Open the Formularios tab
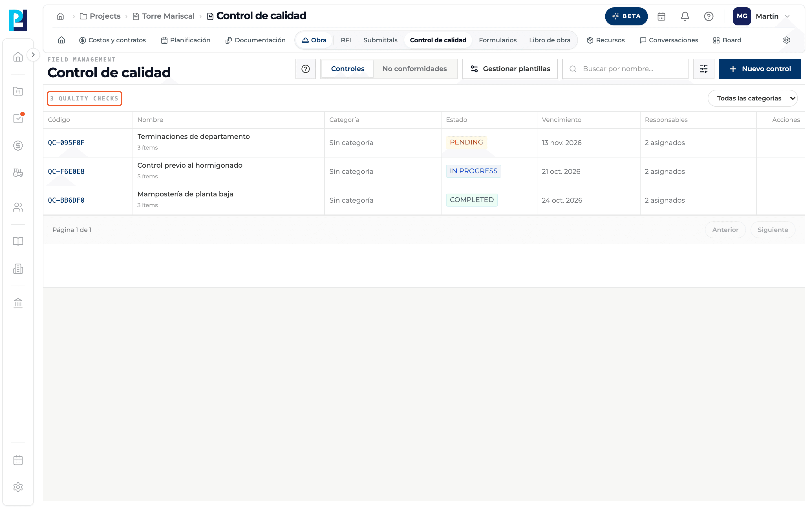 (498, 40)
